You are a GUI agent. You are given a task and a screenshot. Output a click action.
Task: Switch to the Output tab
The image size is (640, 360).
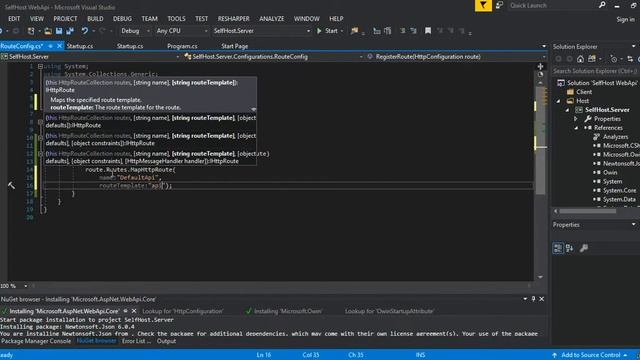pyautogui.click(x=167, y=341)
